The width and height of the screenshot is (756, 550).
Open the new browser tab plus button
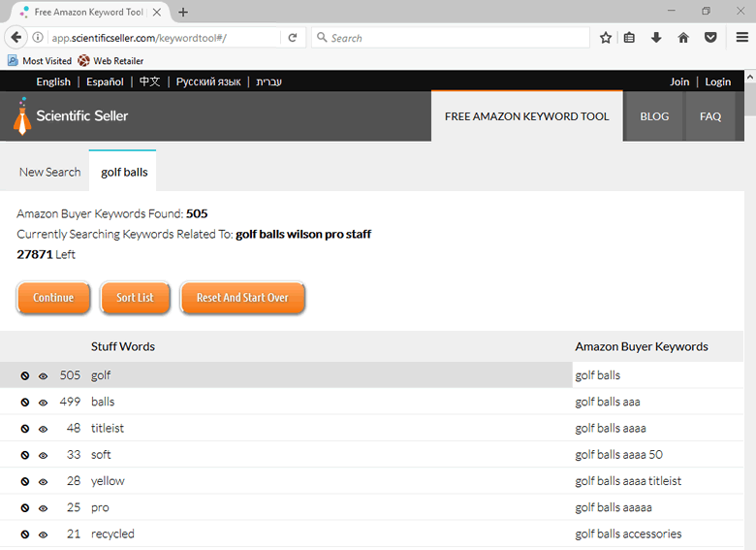(183, 13)
